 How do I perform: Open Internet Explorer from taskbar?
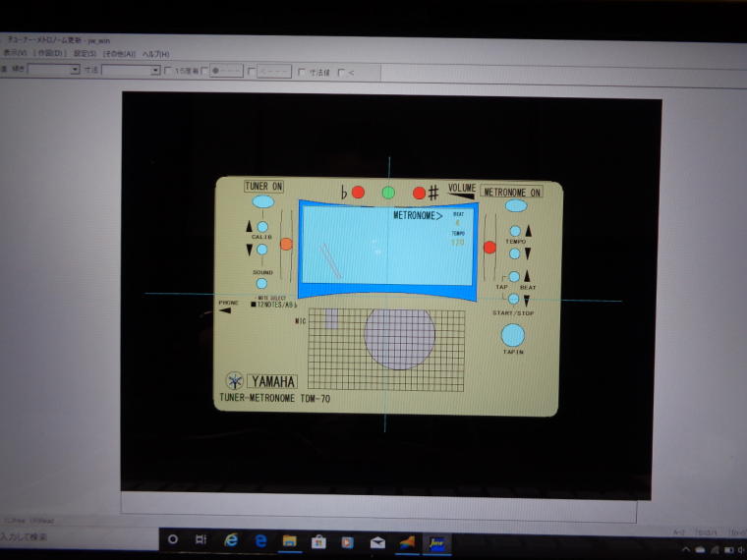pos(231,540)
